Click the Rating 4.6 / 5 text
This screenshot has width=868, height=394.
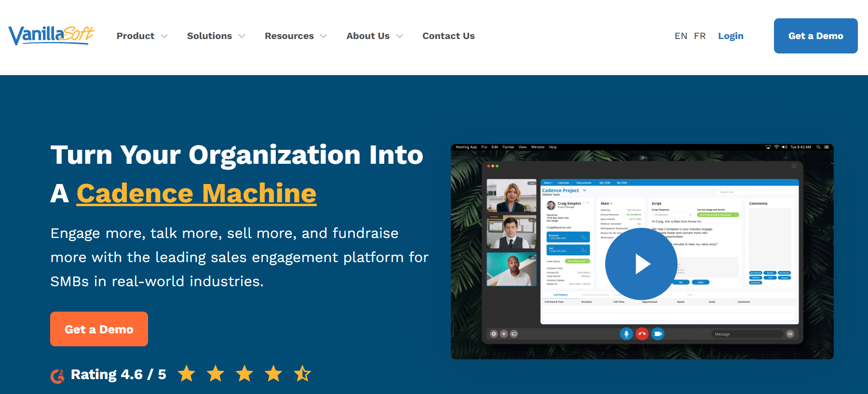pos(119,374)
